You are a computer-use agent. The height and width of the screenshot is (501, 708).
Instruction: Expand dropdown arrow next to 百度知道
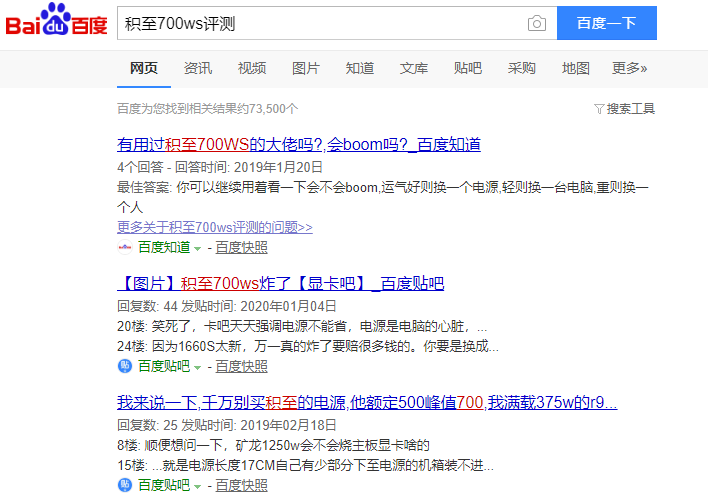pos(197,248)
